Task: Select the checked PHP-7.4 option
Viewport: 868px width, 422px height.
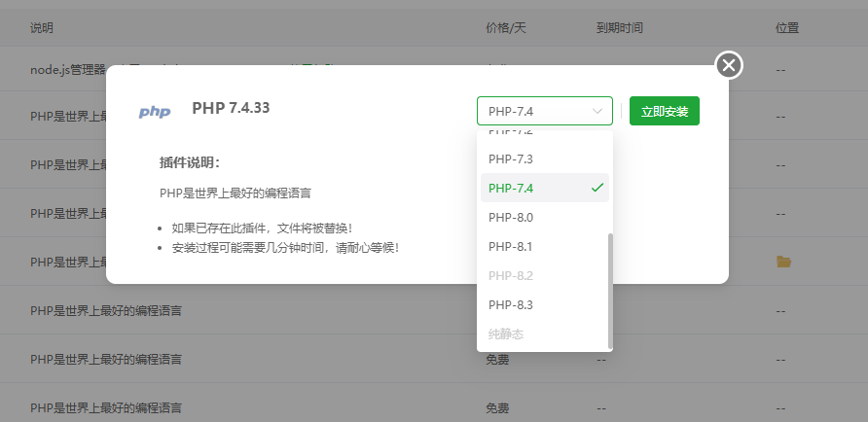Action: point(545,188)
